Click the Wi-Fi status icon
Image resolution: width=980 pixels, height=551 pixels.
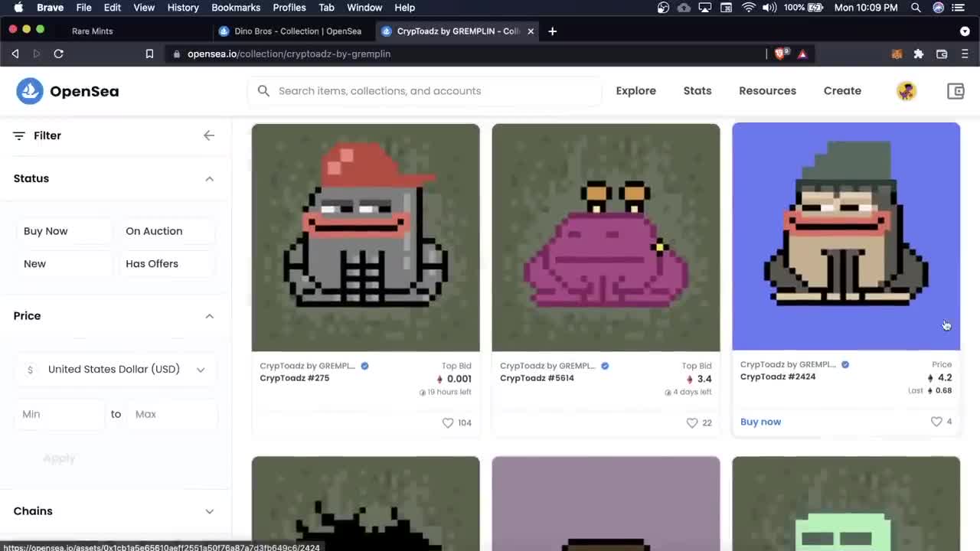[x=748, y=8]
